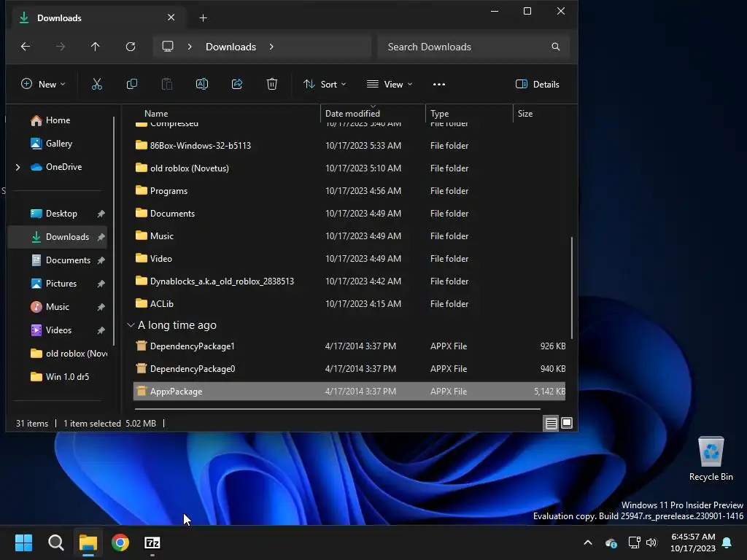Close the Downloads tab
747x560 pixels.
tap(171, 17)
